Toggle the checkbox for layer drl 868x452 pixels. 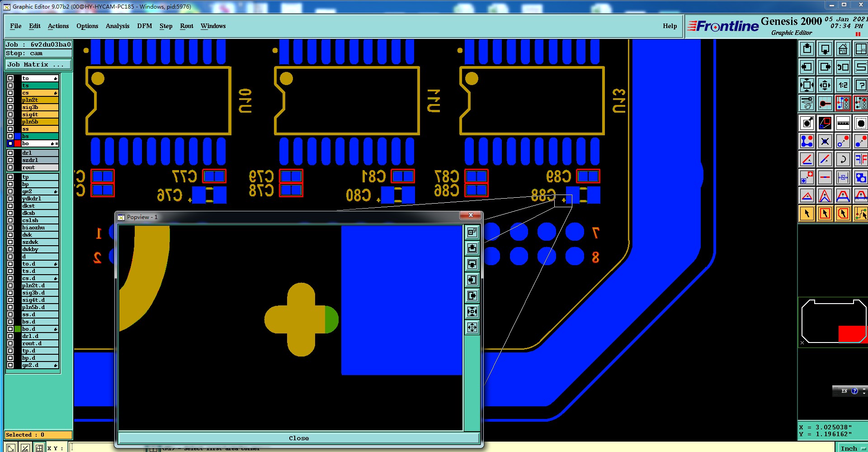tap(10, 153)
